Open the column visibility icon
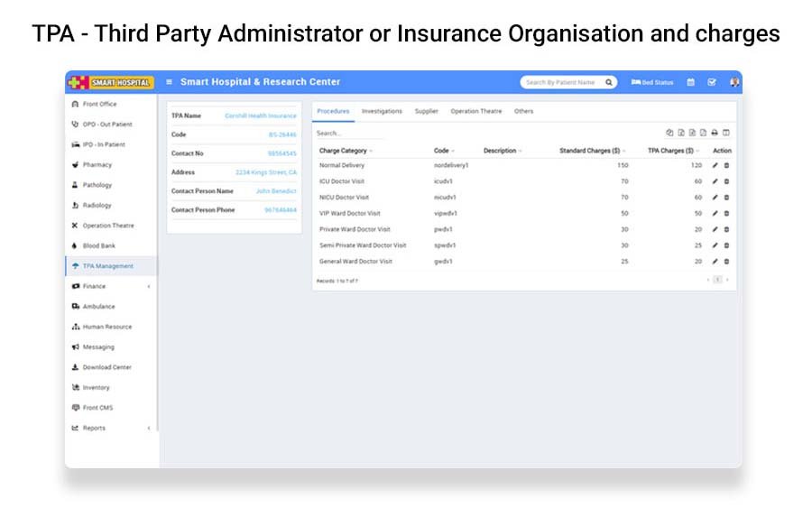Image resolution: width=812 pixels, height=526 pixels. [x=726, y=133]
